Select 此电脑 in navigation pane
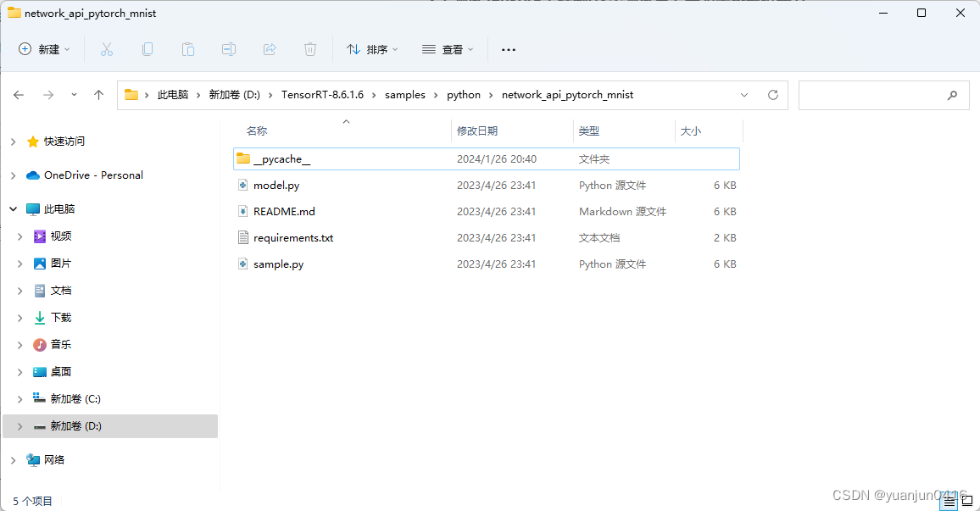980x511 pixels. 59,208
